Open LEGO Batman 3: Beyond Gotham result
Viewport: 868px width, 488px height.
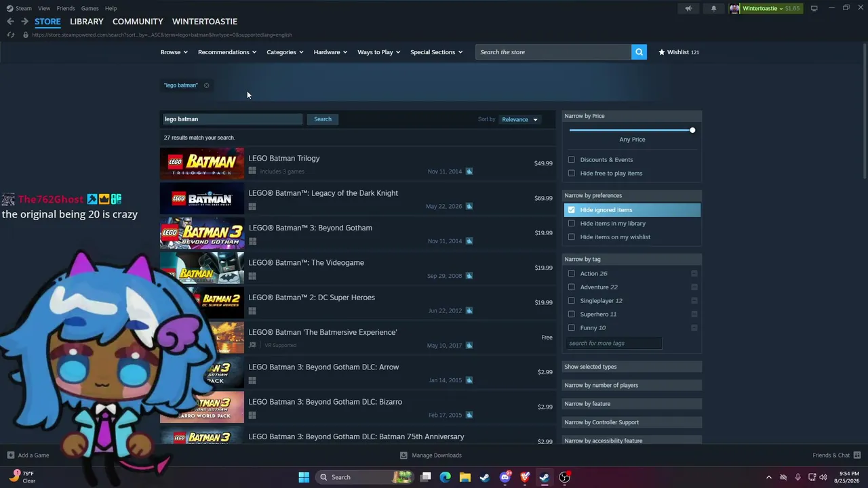(357, 233)
